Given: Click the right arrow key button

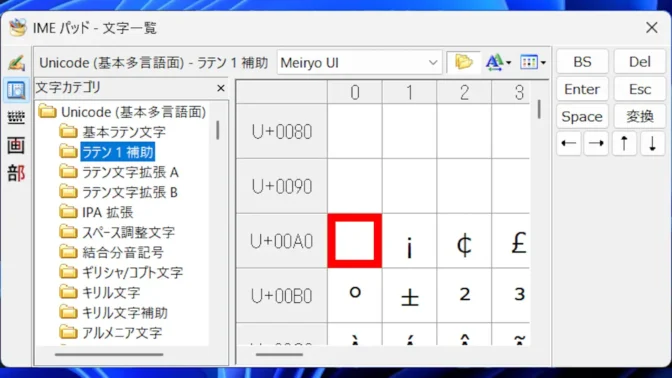Looking at the screenshot, I should [596, 144].
